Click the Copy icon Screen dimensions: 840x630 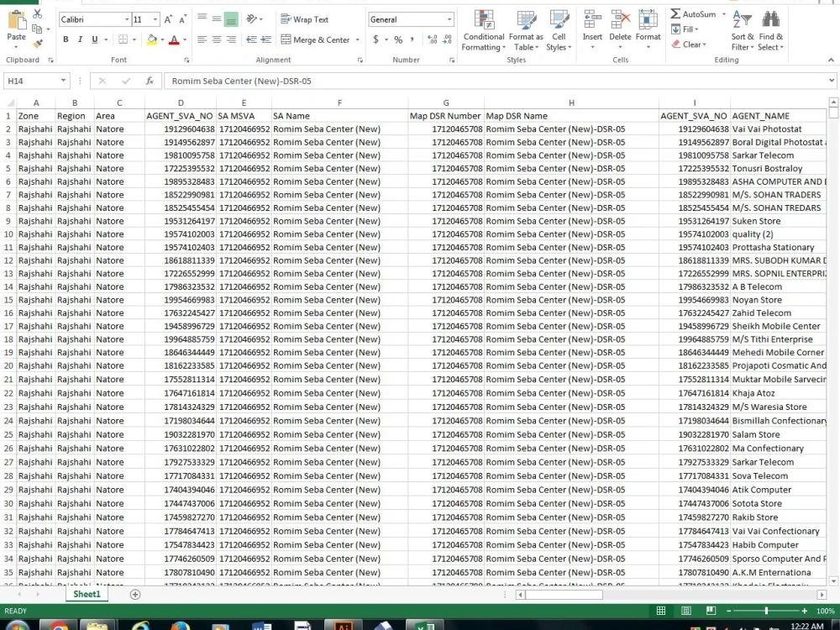point(37,29)
